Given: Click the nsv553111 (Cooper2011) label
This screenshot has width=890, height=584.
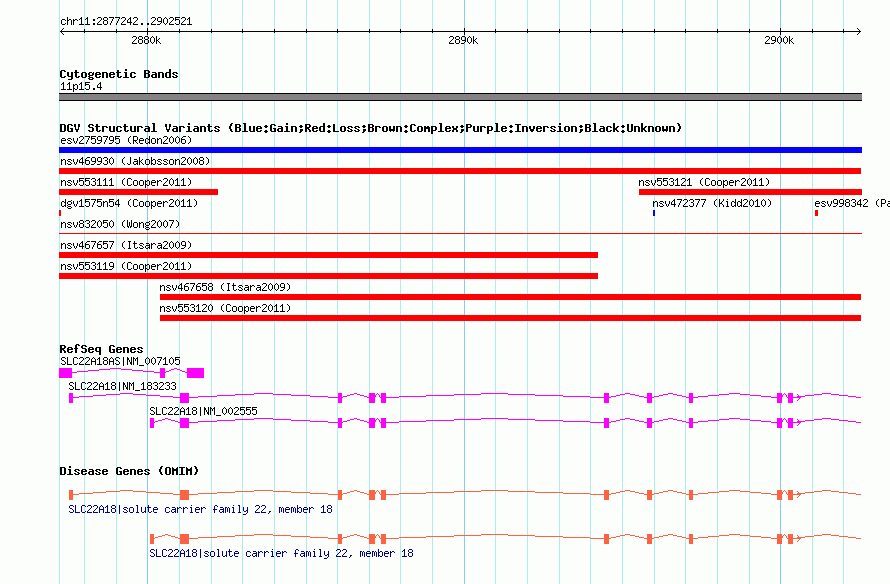Looking at the screenshot, I should (x=126, y=182).
